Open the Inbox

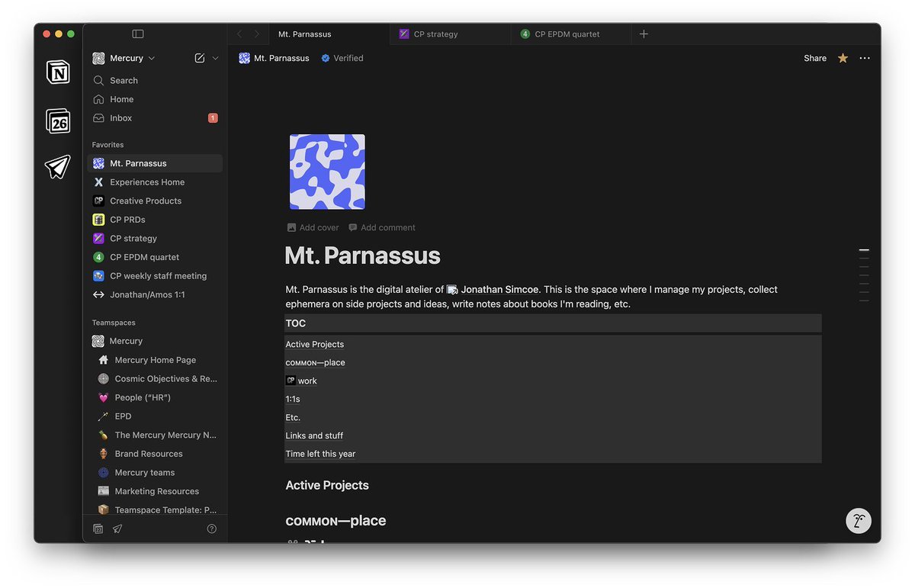coord(120,117)
